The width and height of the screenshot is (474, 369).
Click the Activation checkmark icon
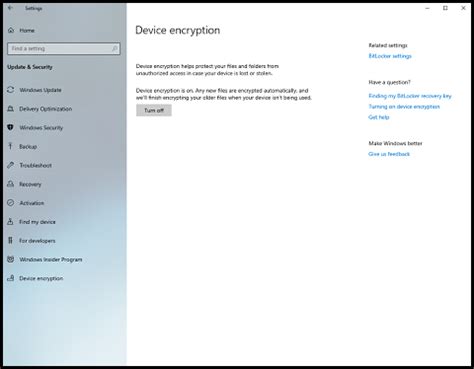[11, 203]
